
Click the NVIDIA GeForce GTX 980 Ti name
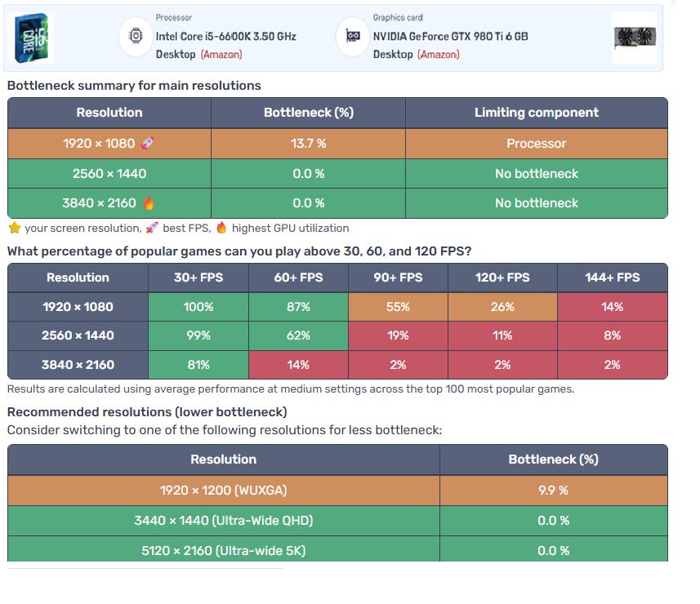click(450, 37)
